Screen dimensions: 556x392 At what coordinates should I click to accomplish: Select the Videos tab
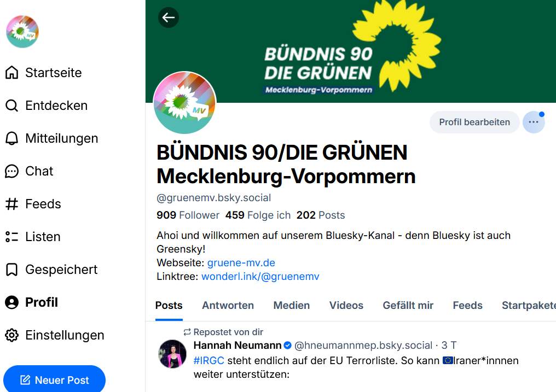346,306
